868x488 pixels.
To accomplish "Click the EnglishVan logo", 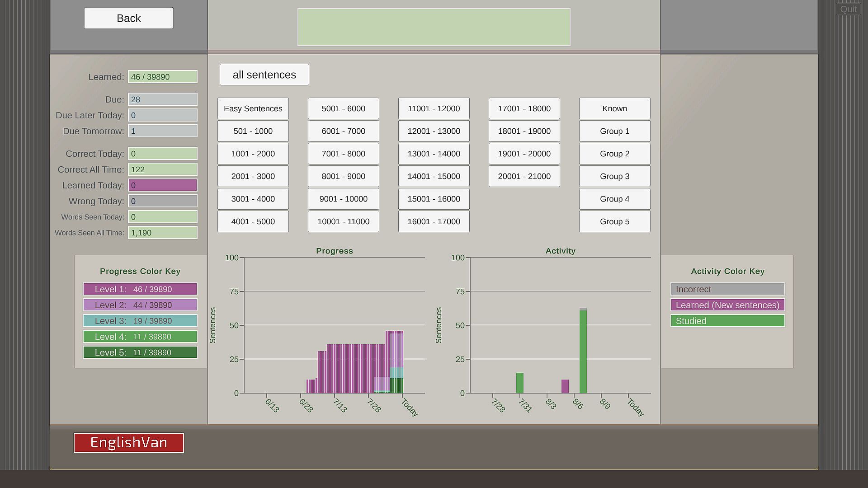I will click(x=128, y=442).
